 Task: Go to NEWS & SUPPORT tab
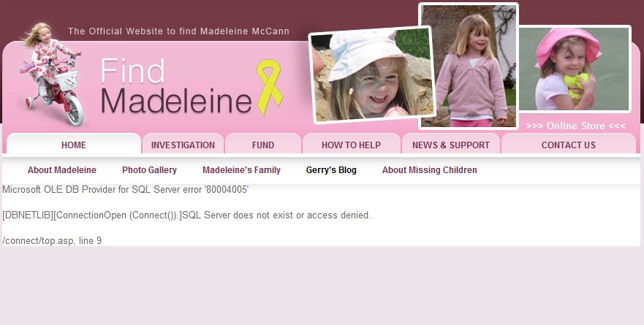pyautogui.click(x=450, y=145)
